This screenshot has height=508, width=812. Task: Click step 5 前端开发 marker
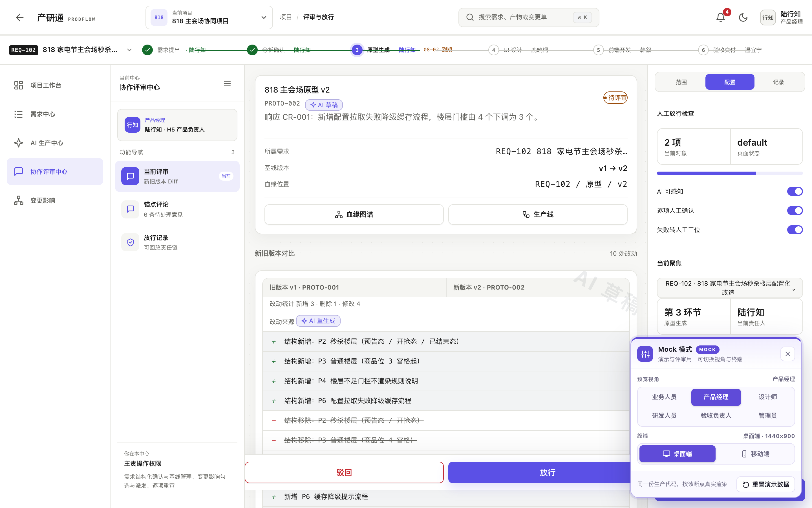click(598, 50)
